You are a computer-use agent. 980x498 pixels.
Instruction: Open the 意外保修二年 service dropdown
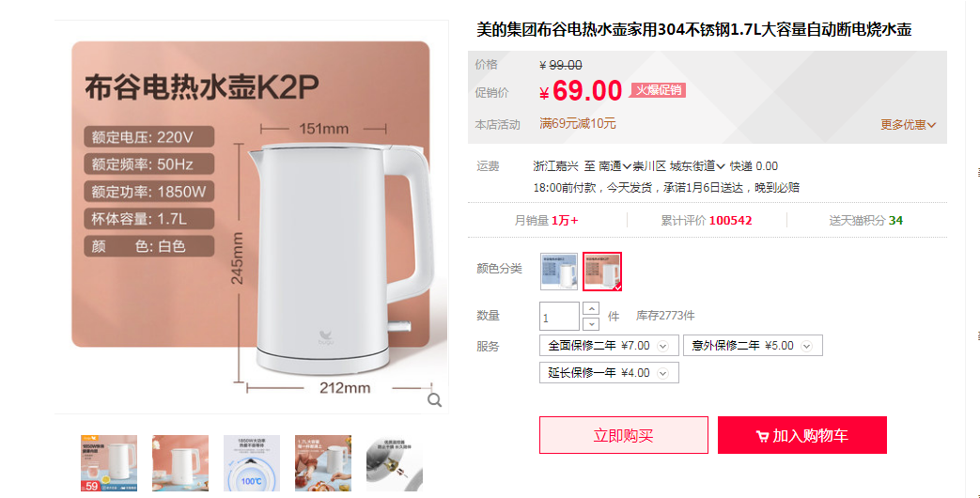coord(753,346)
